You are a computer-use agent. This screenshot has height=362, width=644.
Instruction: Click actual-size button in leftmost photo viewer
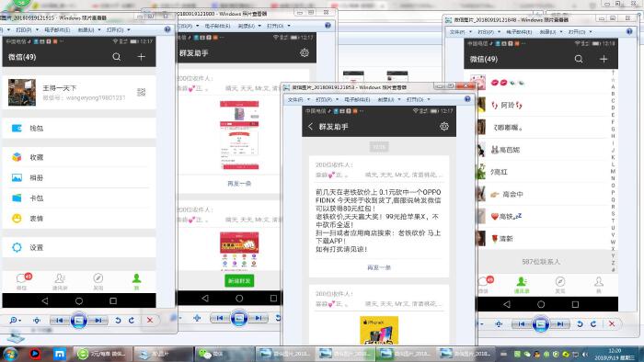pos(37,320)
